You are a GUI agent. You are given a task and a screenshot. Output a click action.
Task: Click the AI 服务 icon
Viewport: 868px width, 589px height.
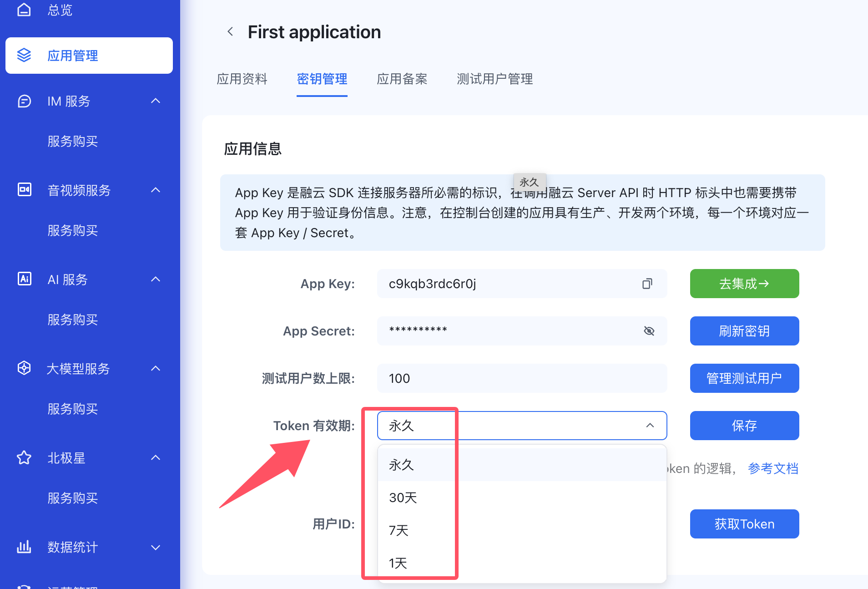tap(24, 279)
